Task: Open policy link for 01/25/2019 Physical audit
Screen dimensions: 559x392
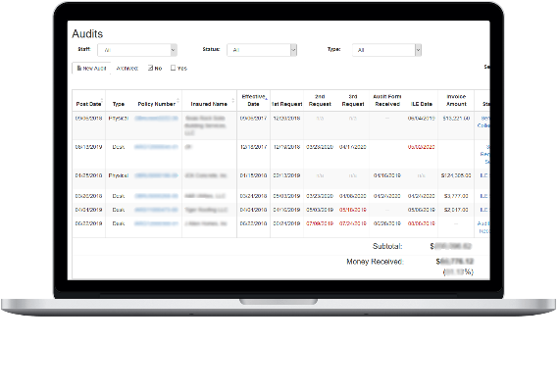Action: pyautogui.click(x=157, y=175)
